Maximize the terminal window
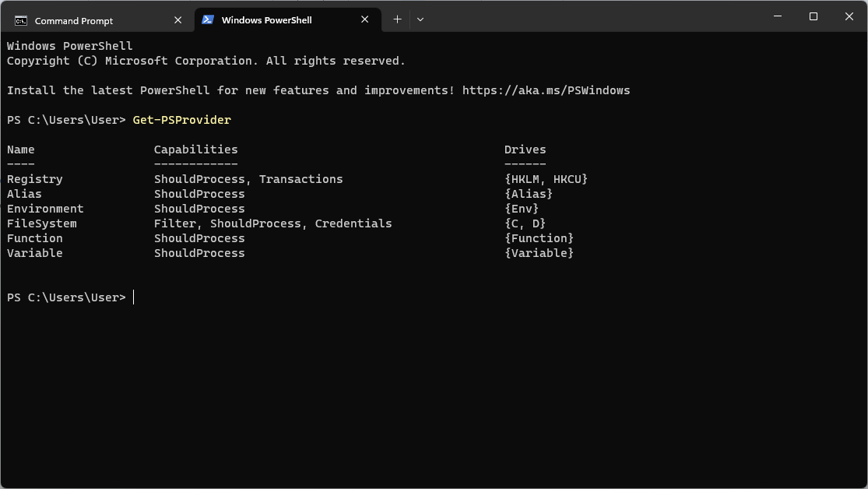The height and width of the screenshot is (489, 868). click(x=814, y=16)
